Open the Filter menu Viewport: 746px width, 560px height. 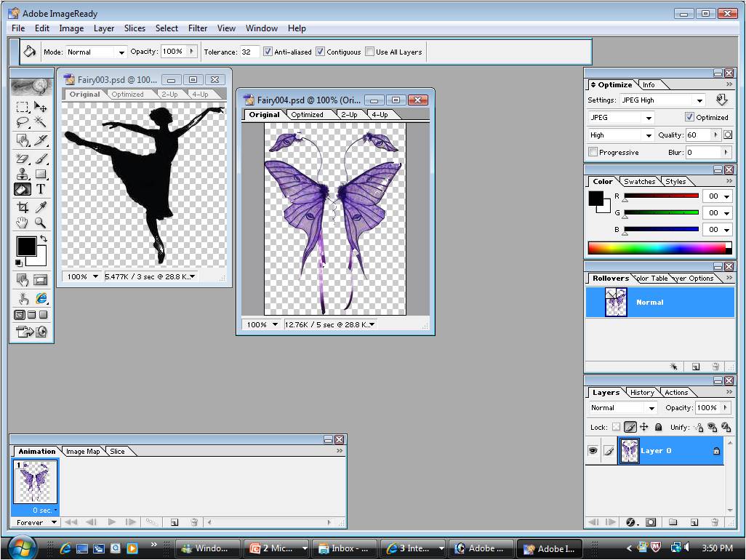197,28
